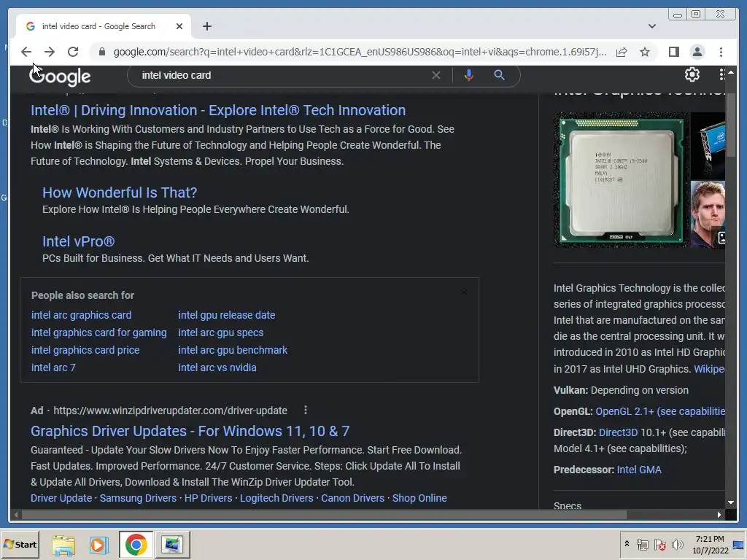Select the intel video card browser tab
The image size is (747, 560).
tap(104, 26)
